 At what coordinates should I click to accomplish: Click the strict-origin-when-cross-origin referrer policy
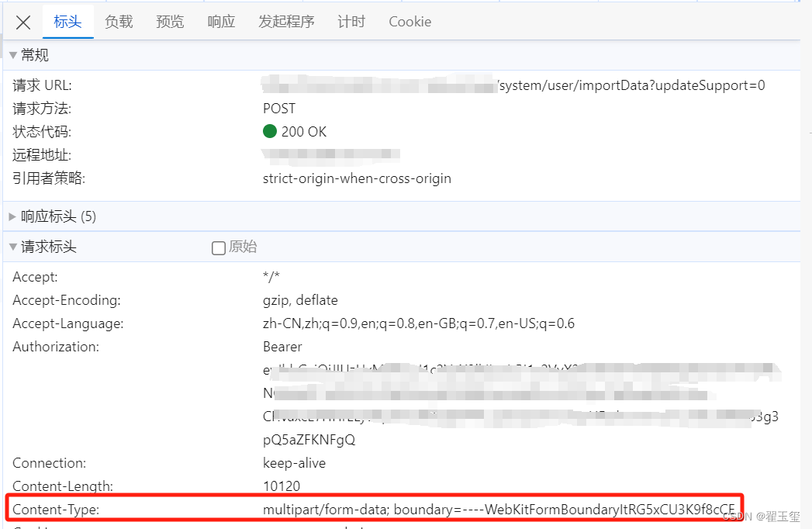[x=356, y=178]
